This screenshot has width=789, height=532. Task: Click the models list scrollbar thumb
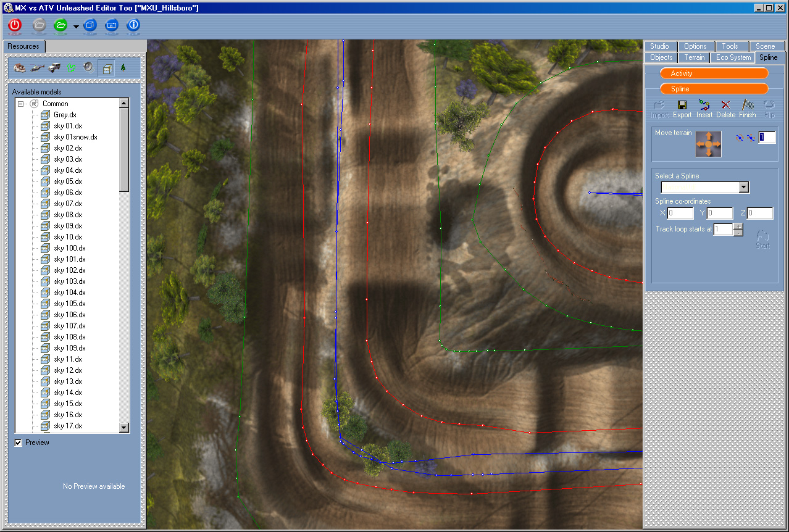(124, 150)
